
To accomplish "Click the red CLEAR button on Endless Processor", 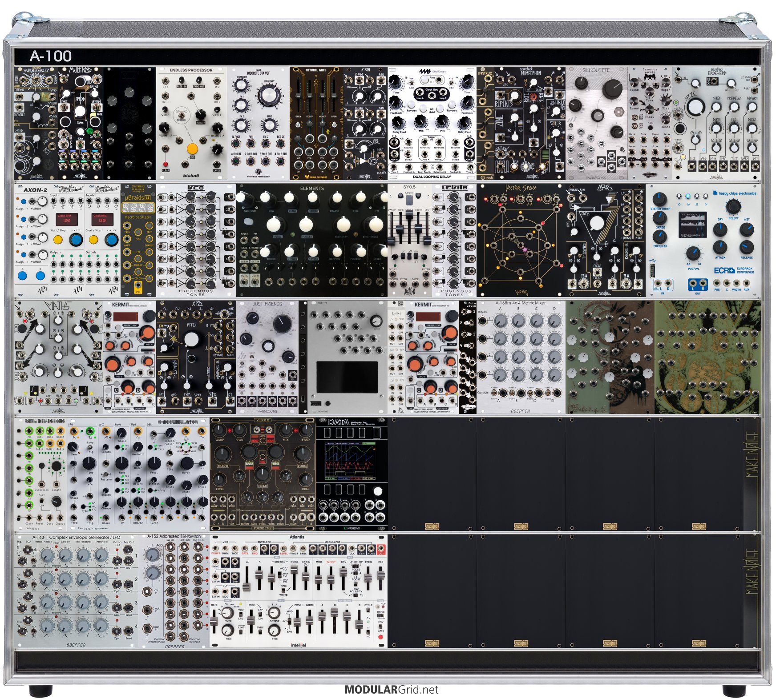I will (166, 165).
